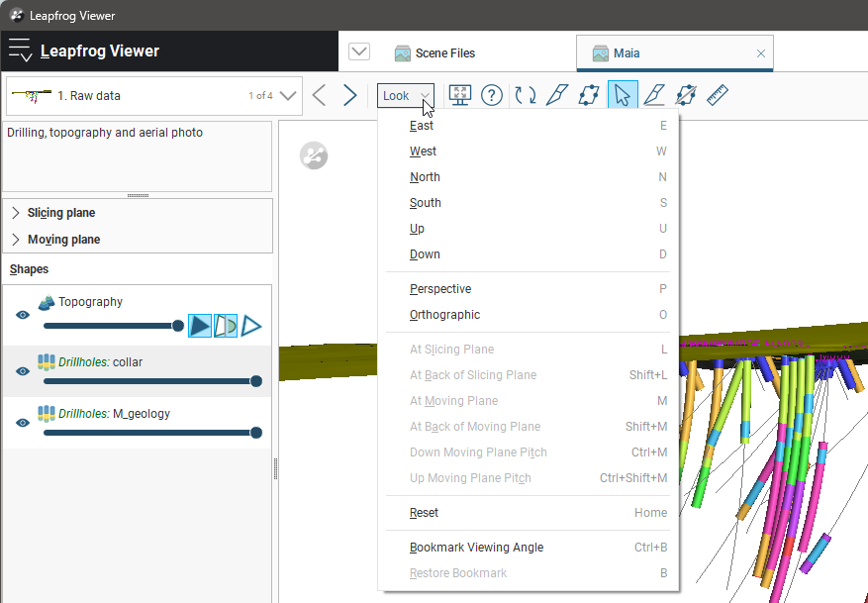Select Perspective view mode
Screen dimensions: 868x603
[529, 289]
